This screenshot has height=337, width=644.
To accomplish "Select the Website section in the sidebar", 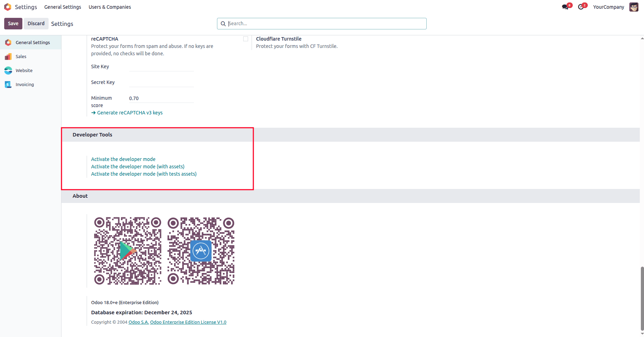I will tap(23, 70).
